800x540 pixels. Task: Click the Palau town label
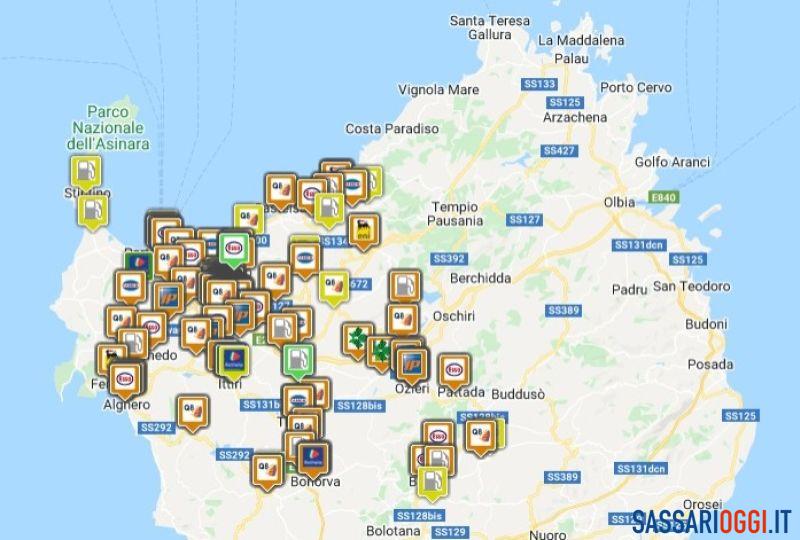click(x=571, y=59)
